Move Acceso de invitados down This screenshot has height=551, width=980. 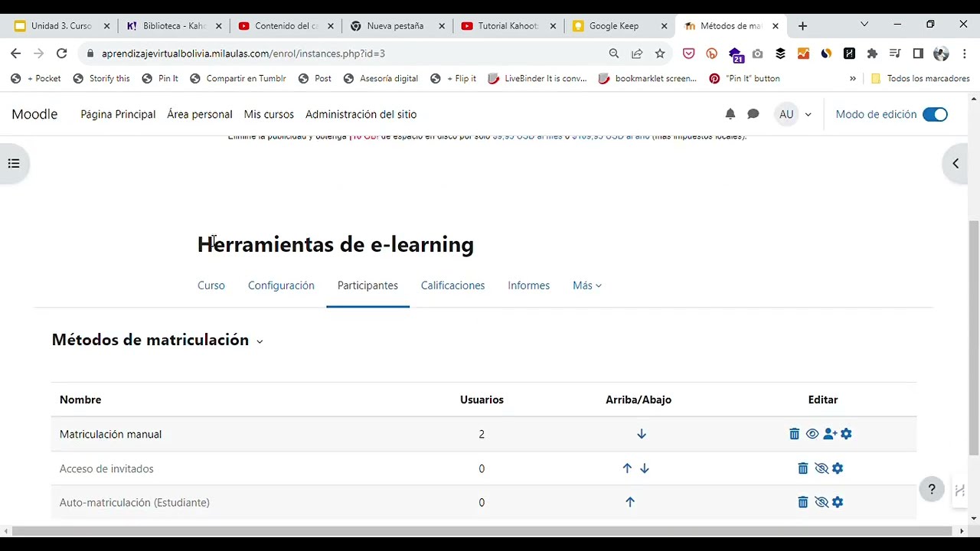pos(644,468)
